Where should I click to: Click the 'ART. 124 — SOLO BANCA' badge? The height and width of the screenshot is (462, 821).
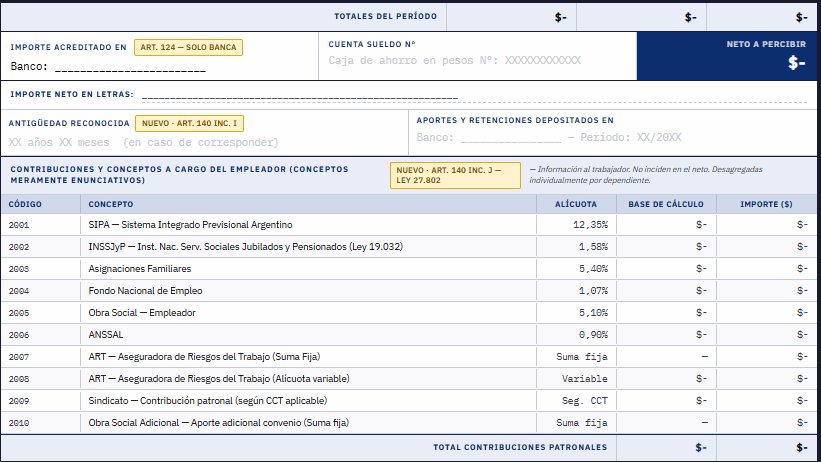point(188,47)
